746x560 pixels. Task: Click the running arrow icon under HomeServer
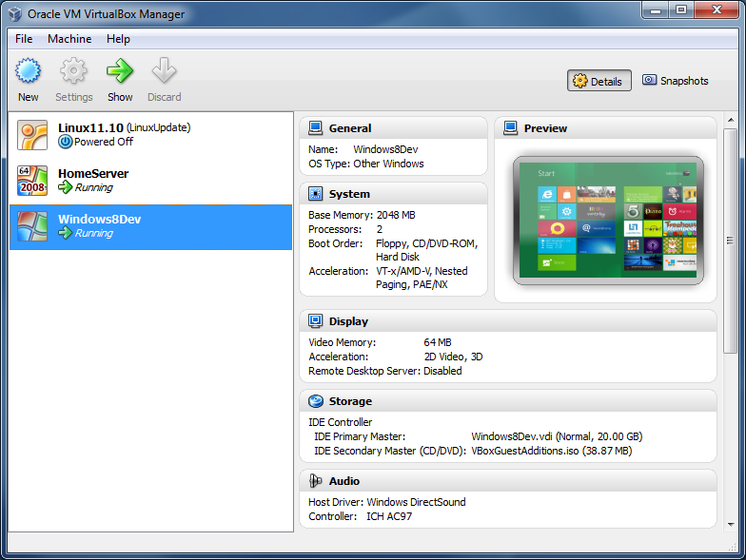65,187
